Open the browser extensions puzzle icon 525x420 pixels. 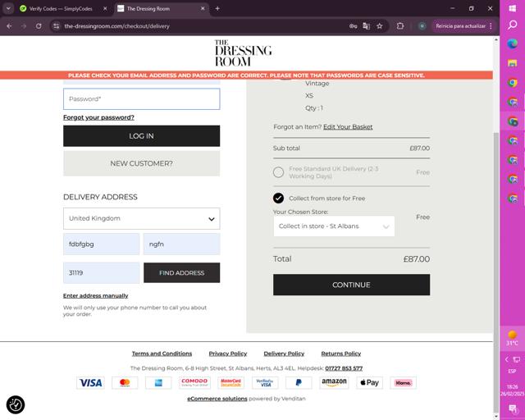[400, 25]
